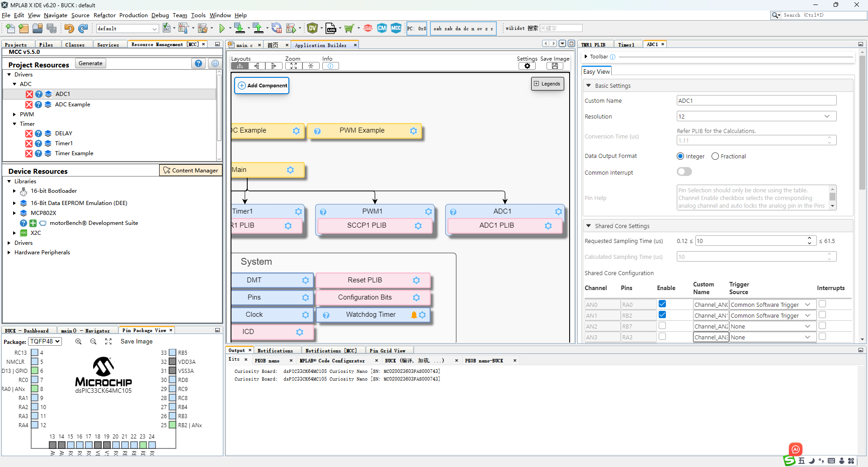Screen dimensions: 868x467
Task: Click Make and Program Device icon
Action: (x=240, y=29)
